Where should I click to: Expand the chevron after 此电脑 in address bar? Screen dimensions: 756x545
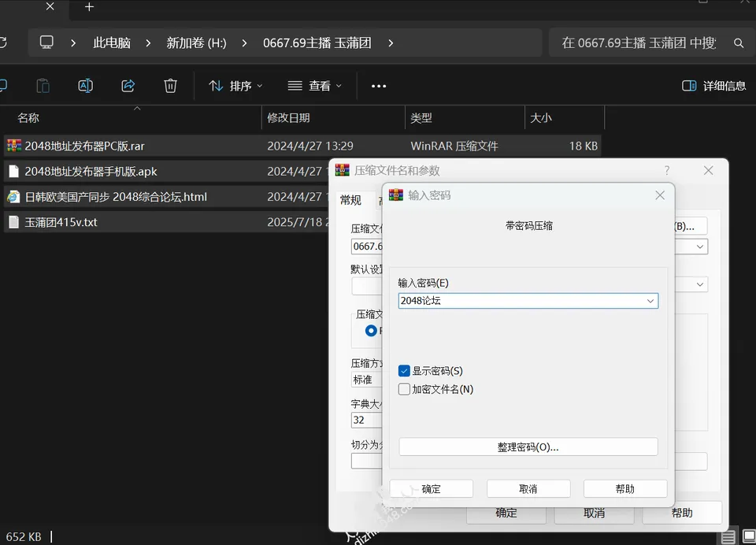click(x=148, y=43)
